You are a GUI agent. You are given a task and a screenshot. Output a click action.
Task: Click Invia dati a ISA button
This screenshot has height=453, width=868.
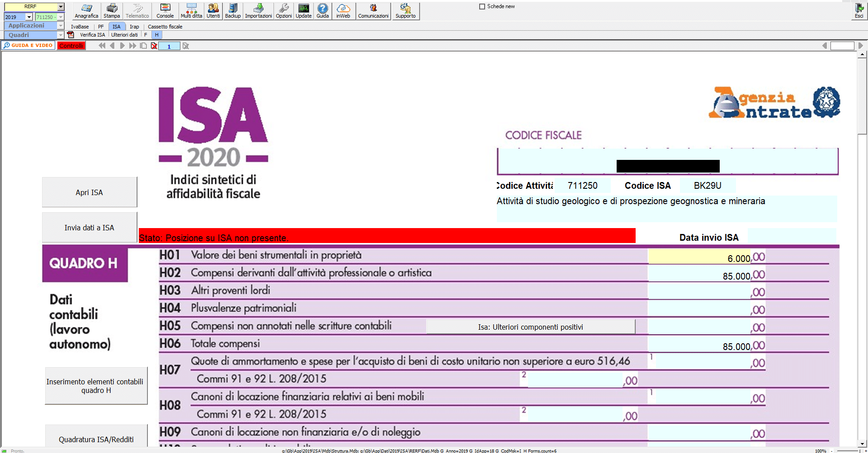(90, 227)
